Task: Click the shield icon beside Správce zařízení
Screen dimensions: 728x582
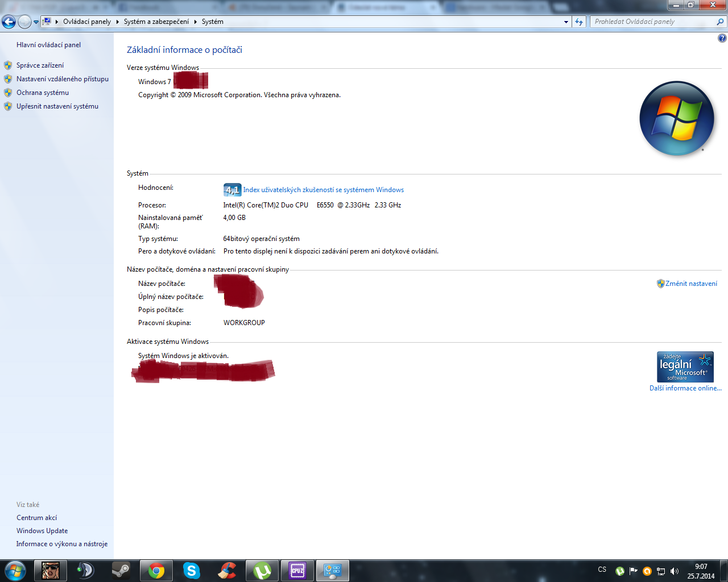Action: pos(8,65)
